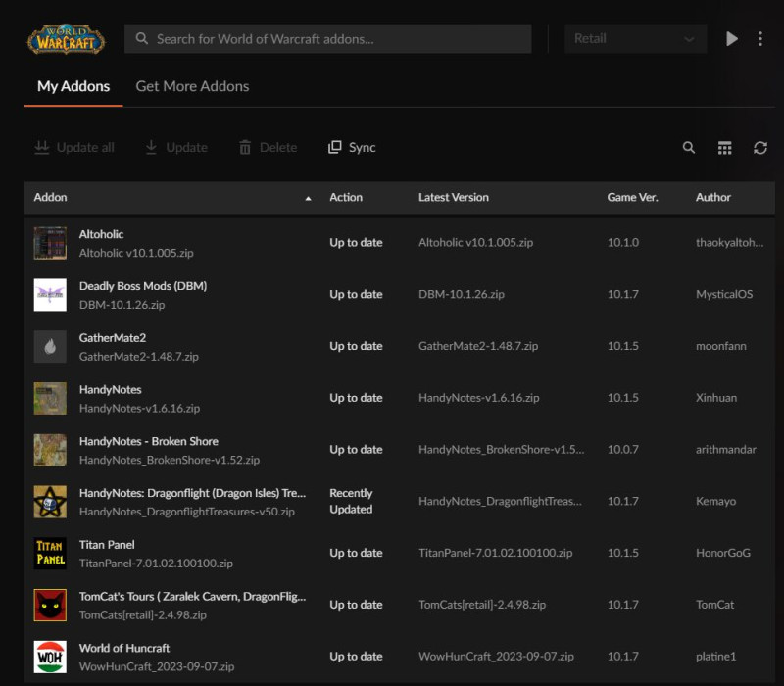Toggle the Addon column sort arrow

(308, 199)
